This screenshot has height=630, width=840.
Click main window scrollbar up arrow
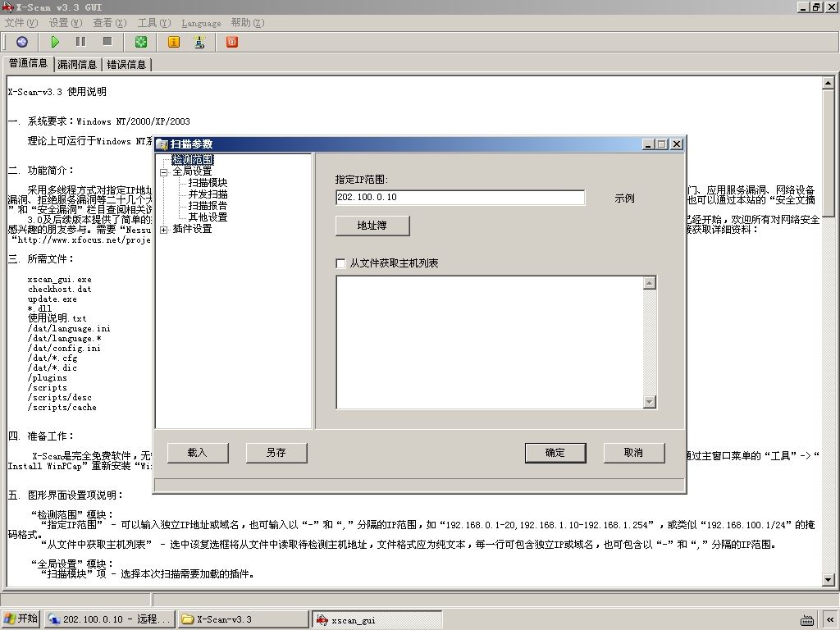pos(829,83)
